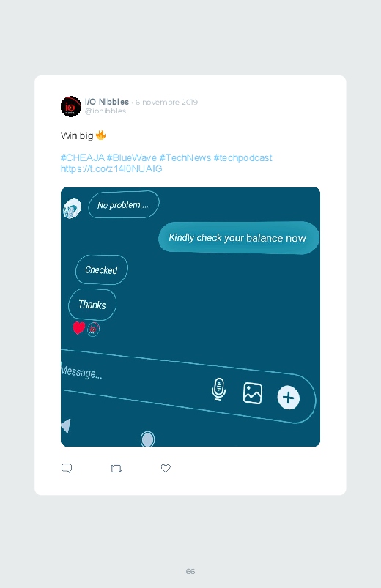The image size is (381, 588).
Task: Like the tweet with heart icon
Action: pyautogui.click(x=166, y=468)
